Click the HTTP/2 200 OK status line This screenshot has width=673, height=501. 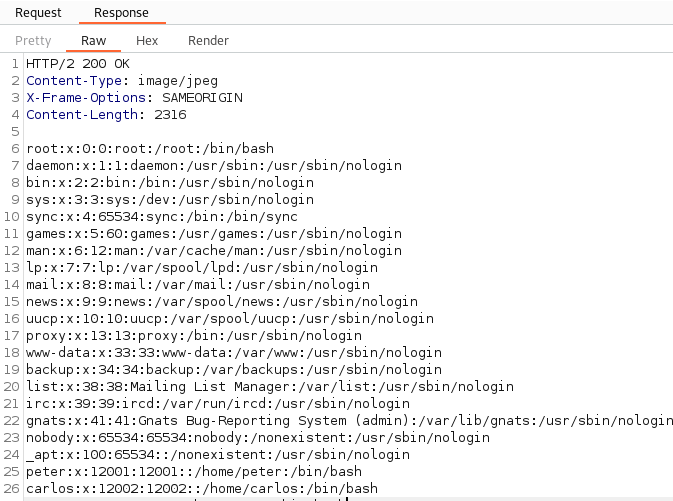click(x=78, y=64)
